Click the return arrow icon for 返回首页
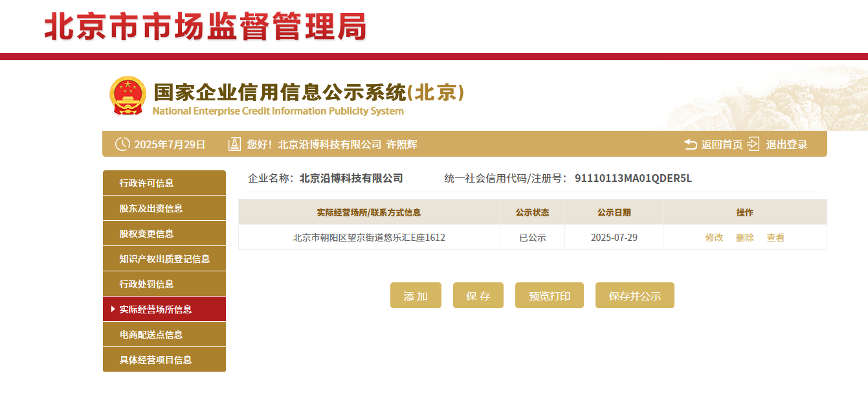 pyautogui.click(x=691, y=144)
